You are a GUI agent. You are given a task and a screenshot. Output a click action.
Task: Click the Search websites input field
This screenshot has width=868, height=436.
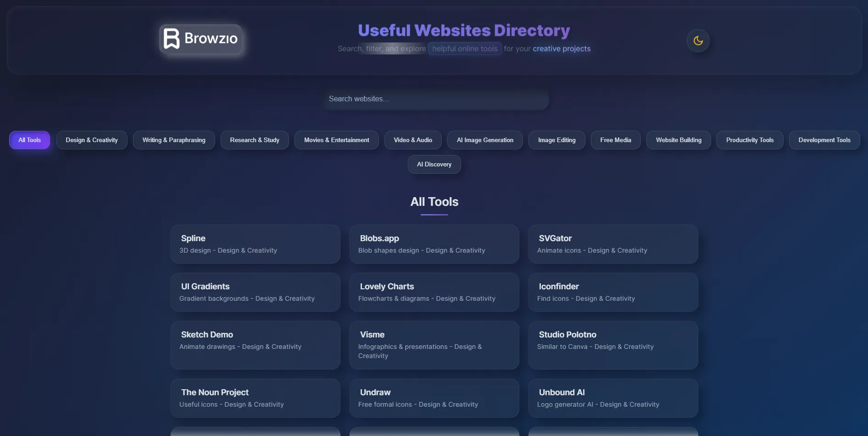[435, 99]
